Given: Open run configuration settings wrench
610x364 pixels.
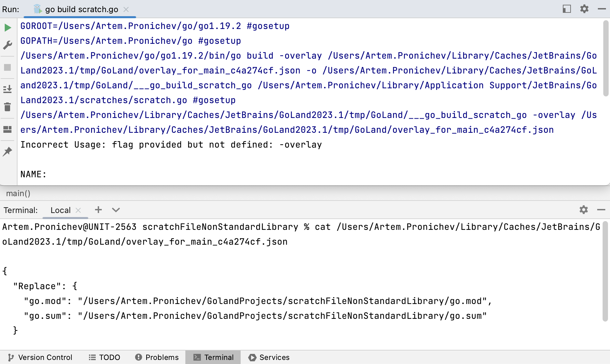Looking at the screenshot, I should pos(7,45).
